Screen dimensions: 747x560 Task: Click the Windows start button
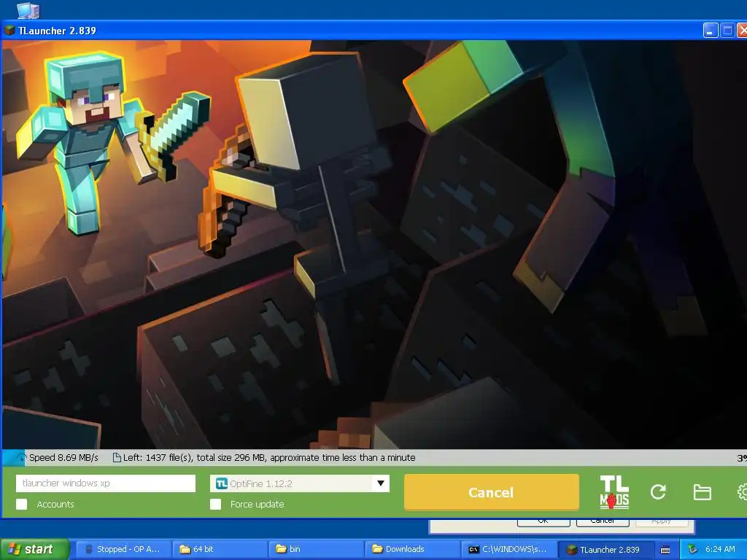34,549
